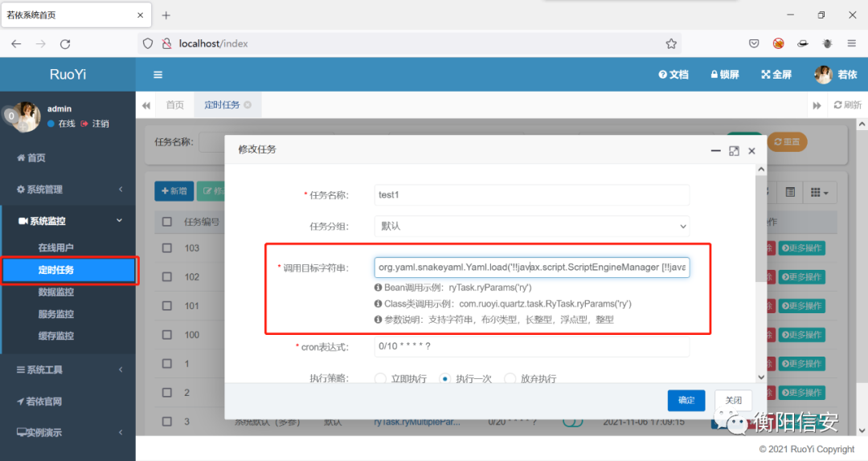
Task: Click into cron表达式 input field
Action: coord(532,346)
